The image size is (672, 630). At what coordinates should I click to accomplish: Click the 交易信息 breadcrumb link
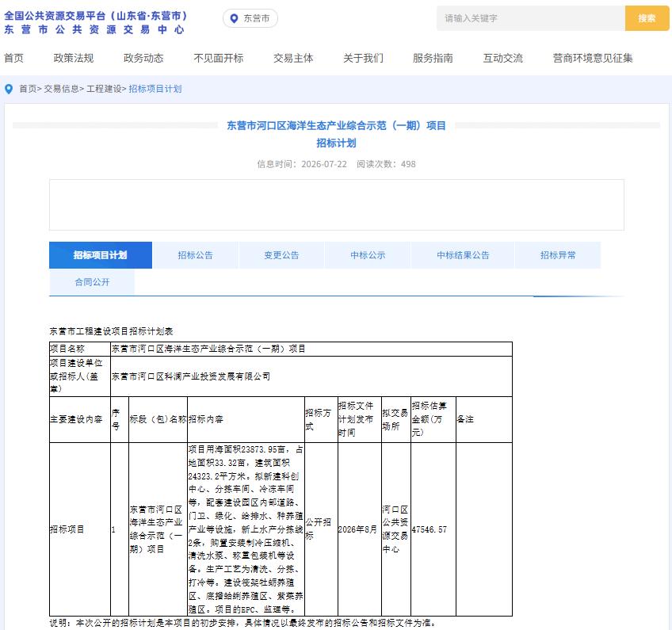point(61,89)
